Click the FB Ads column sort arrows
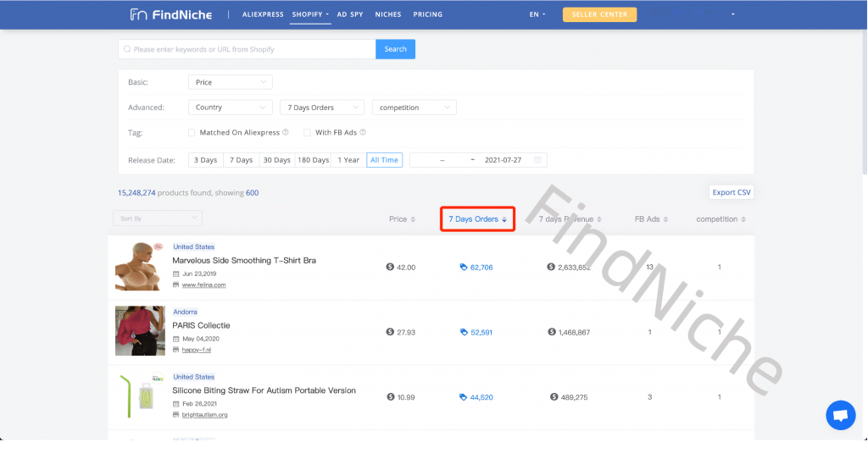The image size is (868, 470). click(x=665, y=219)
